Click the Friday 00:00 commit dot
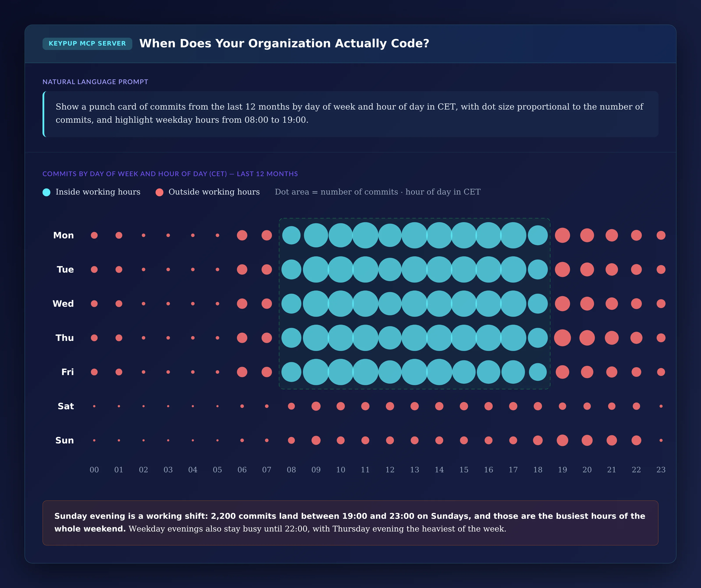 coord(94,372)
